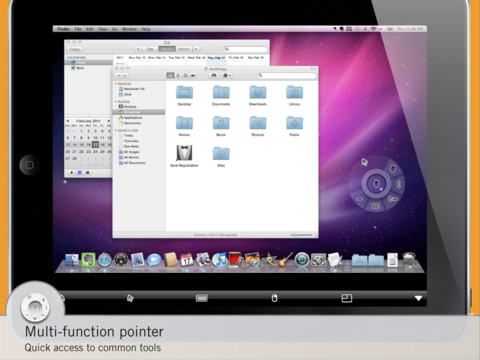Go to previous month in iCal mini calendar
Screen dimensions: 480x360
[68, 121]
